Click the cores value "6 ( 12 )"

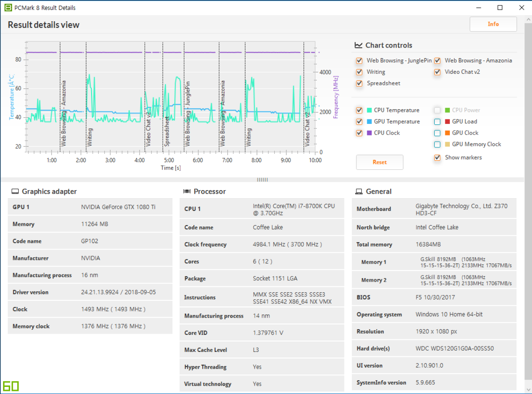tap(263, 262)
